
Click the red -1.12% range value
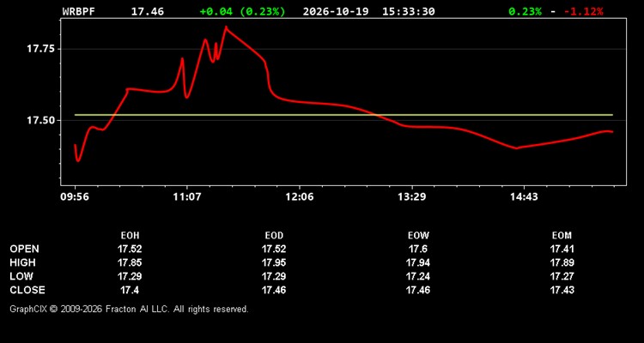584,11
